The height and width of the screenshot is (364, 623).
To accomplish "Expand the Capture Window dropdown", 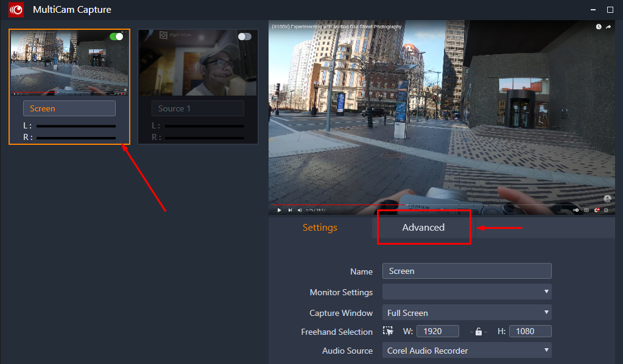I will point(466,313).
